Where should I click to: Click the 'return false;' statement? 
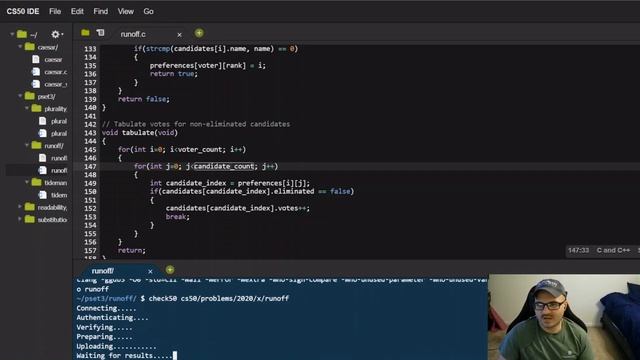pyautogui.click(x=143, y=99)
